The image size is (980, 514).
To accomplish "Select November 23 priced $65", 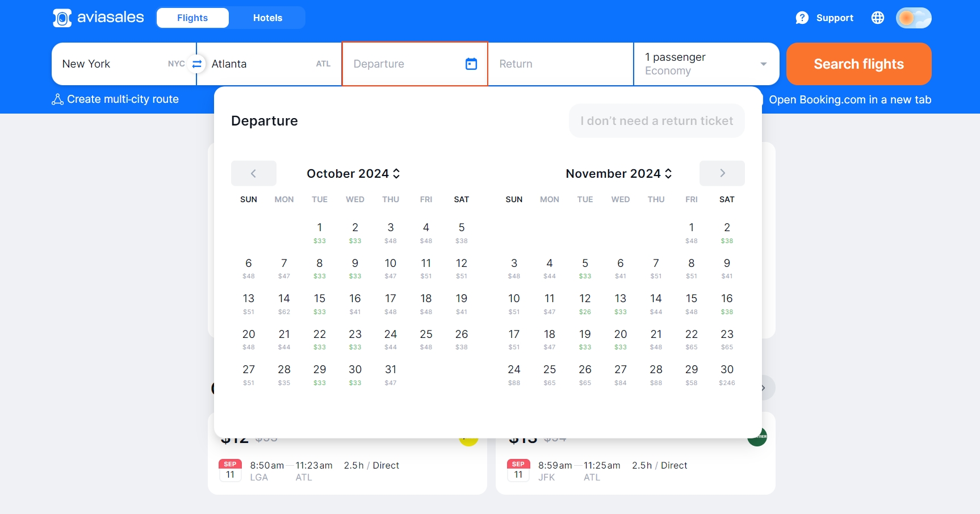I will [x=727, y=340].
